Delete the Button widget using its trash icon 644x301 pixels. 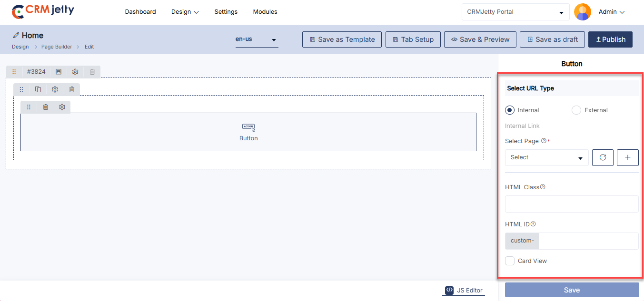[x=46, y=107]
